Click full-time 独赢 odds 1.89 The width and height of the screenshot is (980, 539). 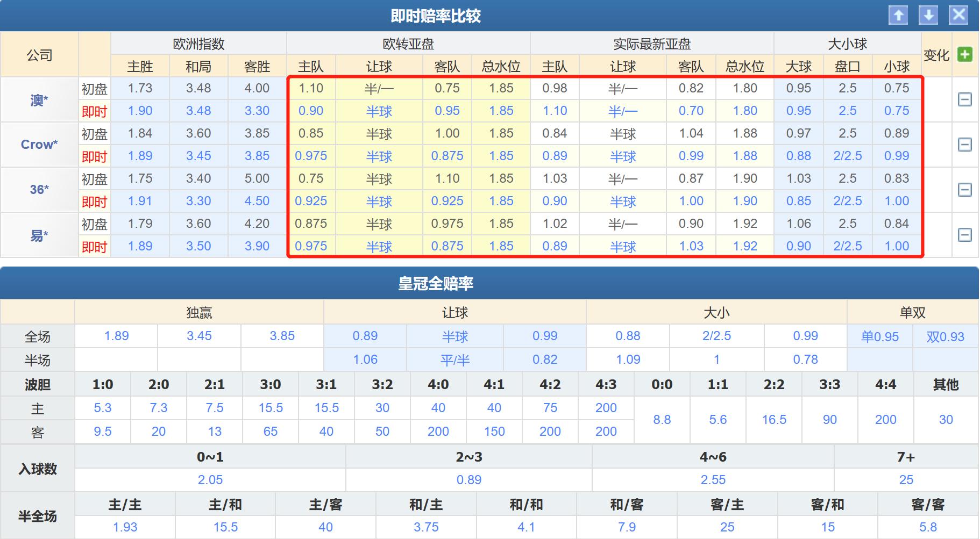coord(116,335)
